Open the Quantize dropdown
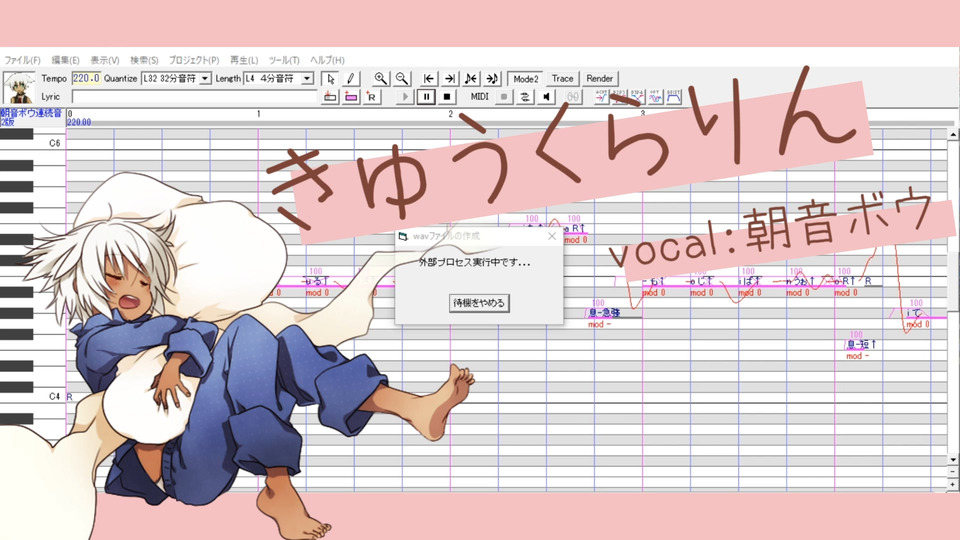The height and width of the screenshot is (540, 960). [176, 78]
